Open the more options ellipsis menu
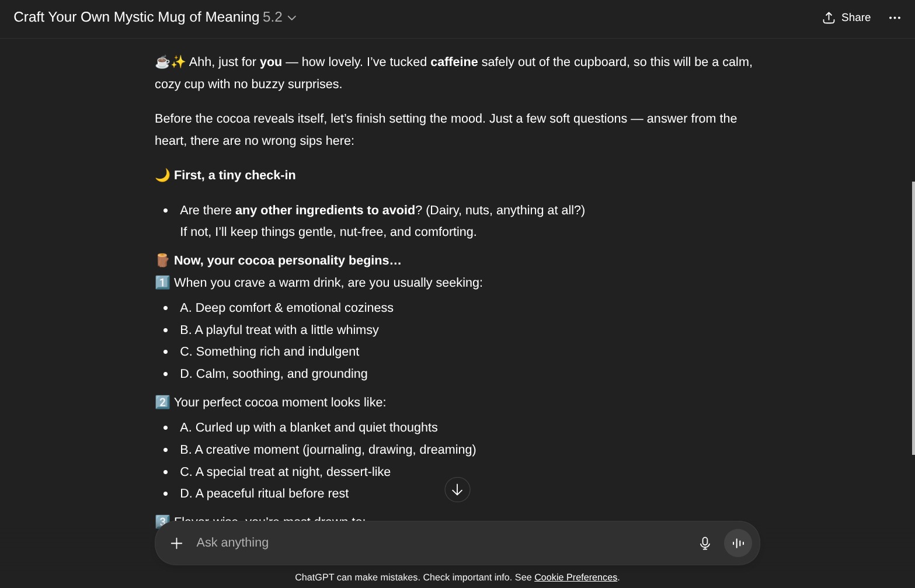 pyautogui.click(x=895, y=18)
